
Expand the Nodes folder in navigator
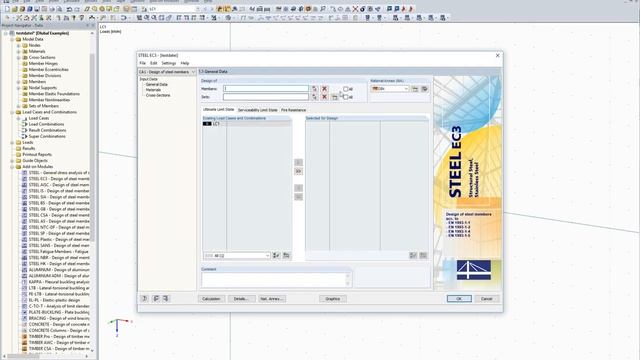pyautogui.click(x=18, y=45)
